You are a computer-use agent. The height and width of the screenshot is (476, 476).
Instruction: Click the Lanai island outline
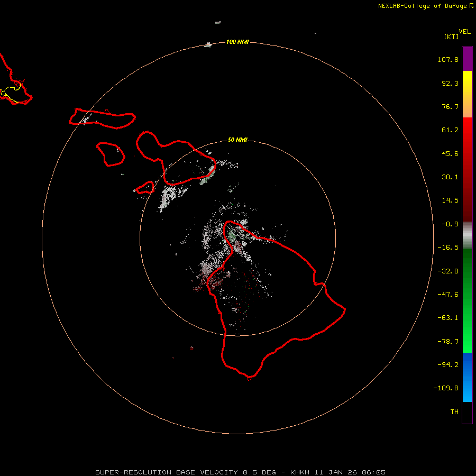click(111, 154)
